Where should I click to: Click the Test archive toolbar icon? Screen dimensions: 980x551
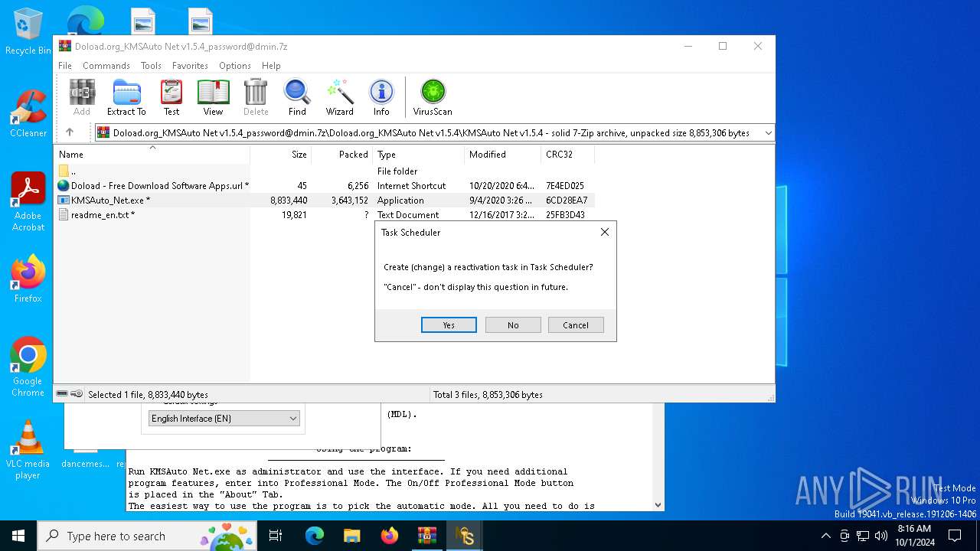[x=171, y=97]
